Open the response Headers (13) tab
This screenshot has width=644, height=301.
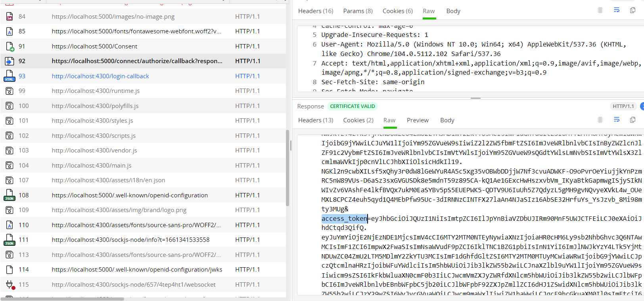pos(316,120)
